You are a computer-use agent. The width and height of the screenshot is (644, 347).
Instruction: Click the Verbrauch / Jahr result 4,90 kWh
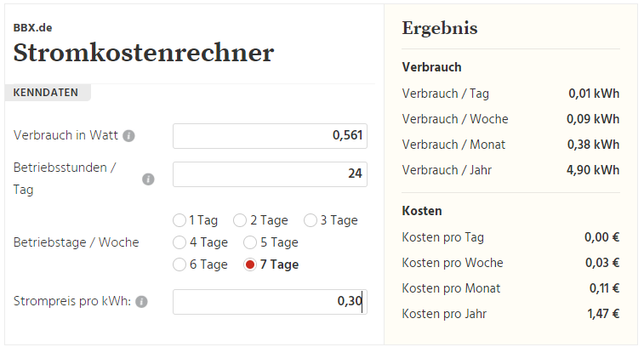coord(593,170)
